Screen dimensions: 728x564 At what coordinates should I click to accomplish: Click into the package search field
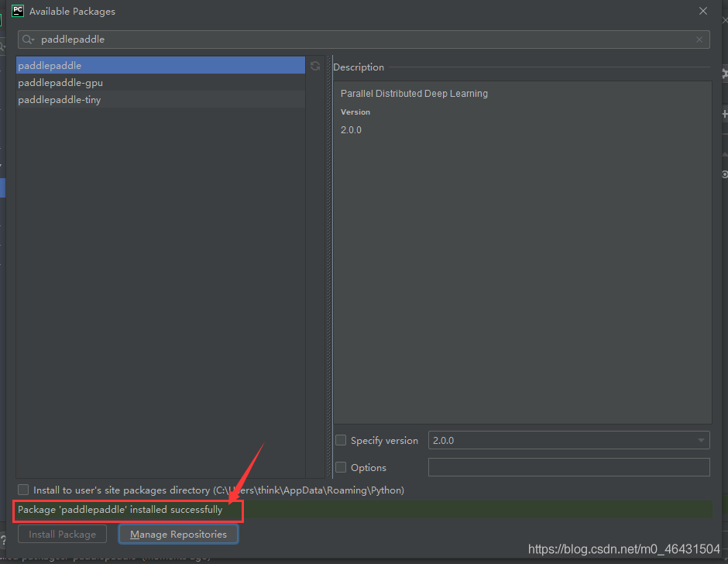[364, 40]
